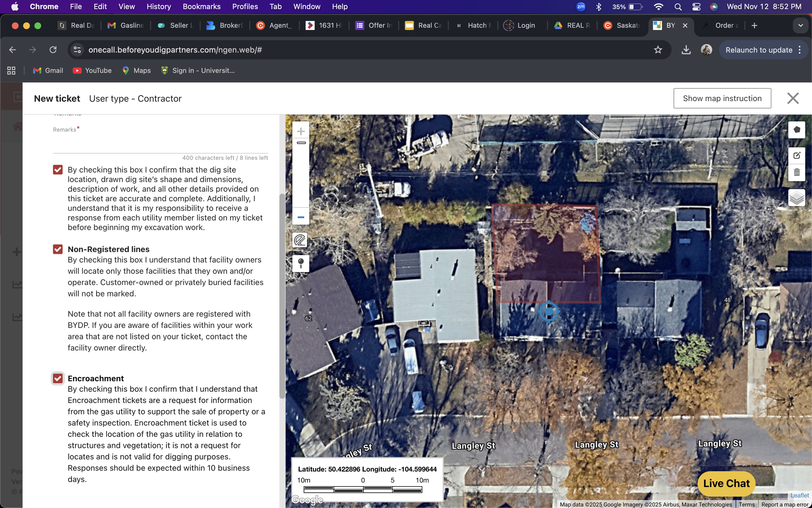812x508 pixels.
Task: Click the edit shape tool on map
Action: 796,156
